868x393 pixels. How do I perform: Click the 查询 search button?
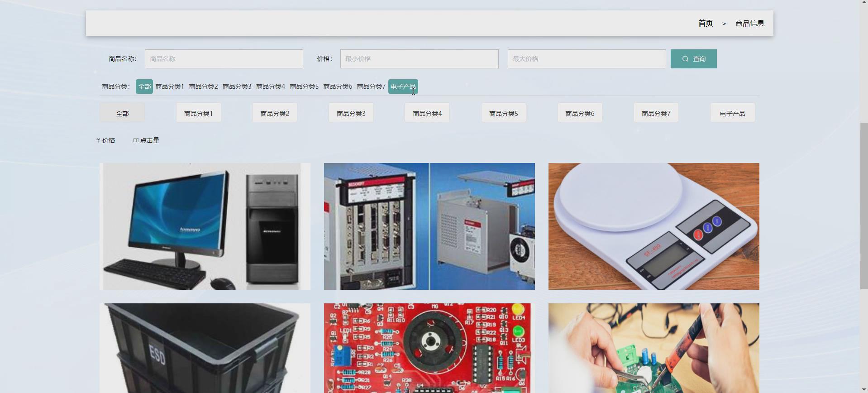[x=694, y=59]
